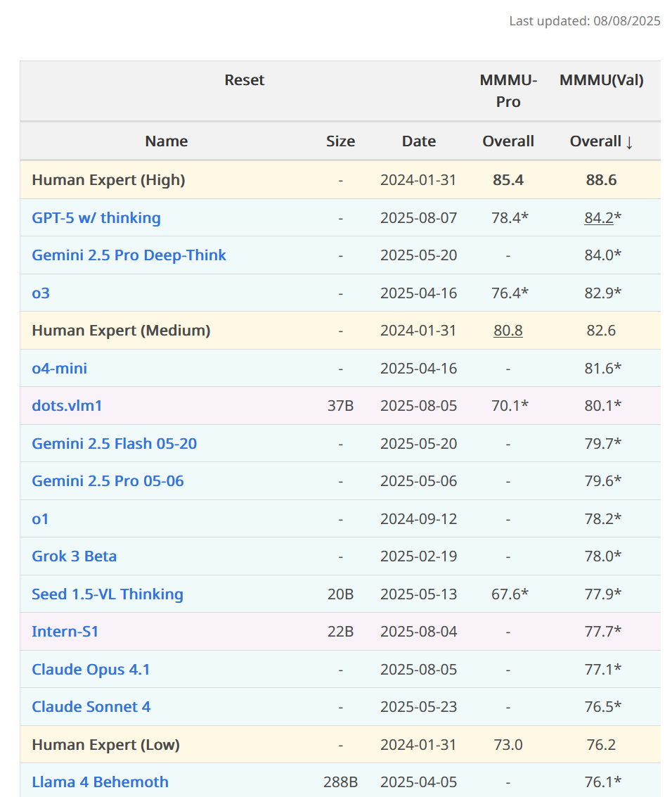Click the date 2024-09-12 for o1
This screenshot has width=672, height=797.
pyautogui.click(x=418, y=519)
